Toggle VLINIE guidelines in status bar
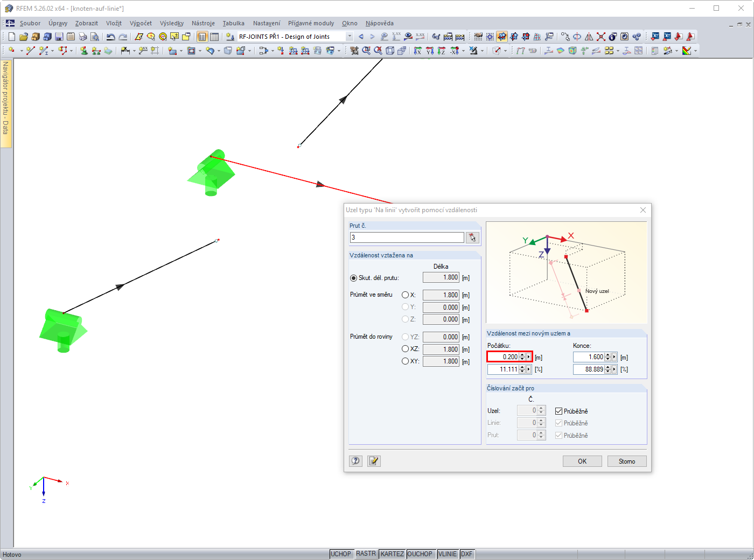This screenshot has height=560, width=754. (447, 554)
